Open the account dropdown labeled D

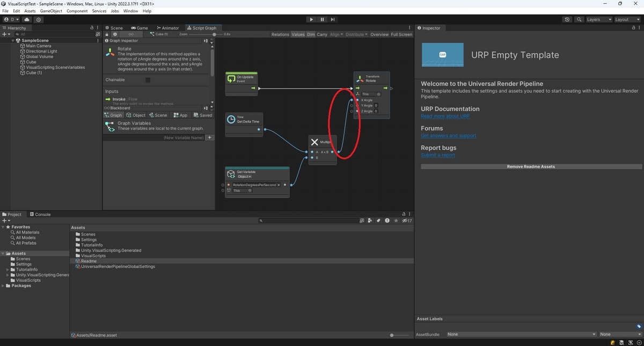click(x=11, y=19)
